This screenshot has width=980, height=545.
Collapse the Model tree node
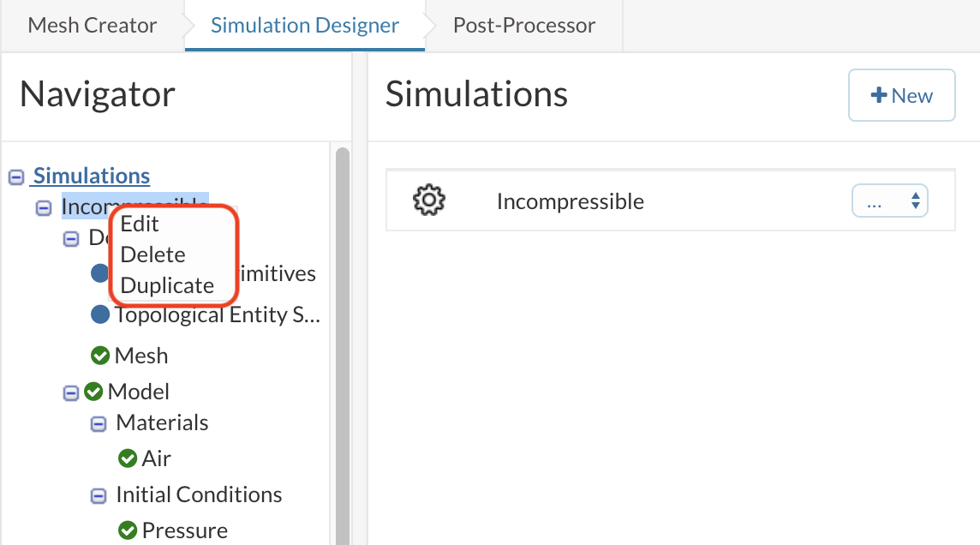pyautogui.click(x=71, y=392)
